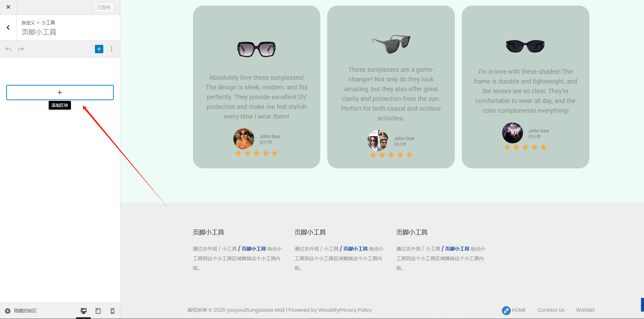Viewport: 644px width, 319px height.
Task: Close the customizer with the X icon
Action: coord(8,7)
